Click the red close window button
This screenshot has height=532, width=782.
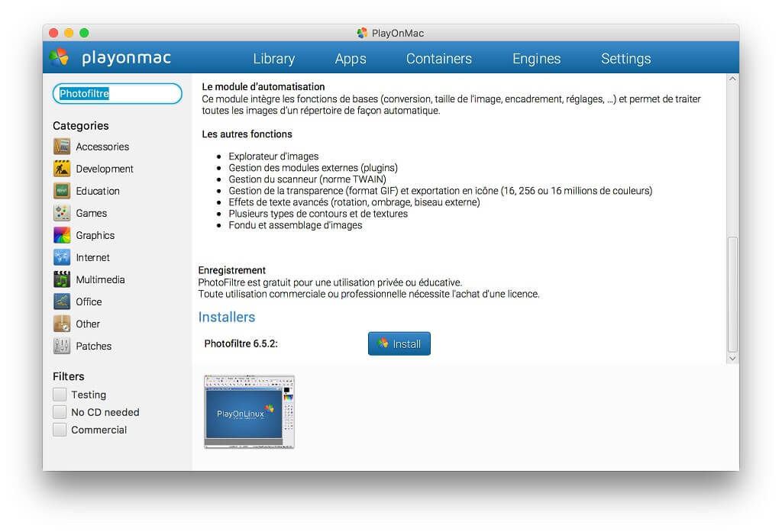coord(53,33)
